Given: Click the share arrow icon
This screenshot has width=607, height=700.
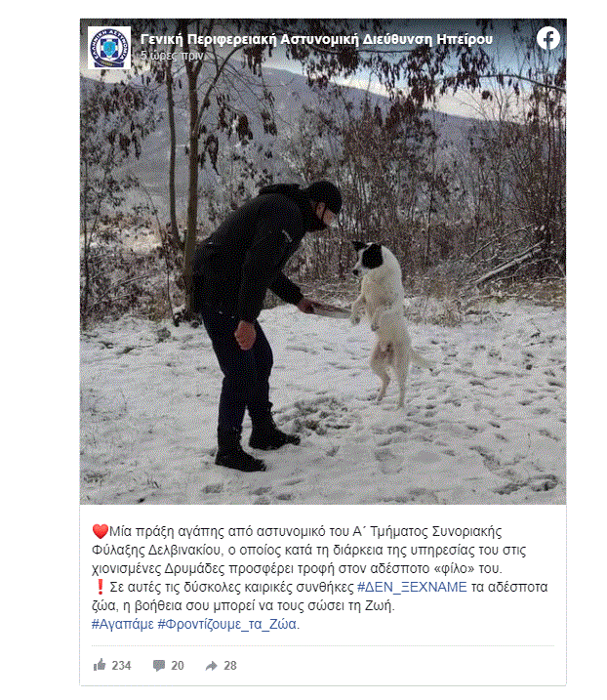Looking at the screenshot, I should click(x=211, y=666).
